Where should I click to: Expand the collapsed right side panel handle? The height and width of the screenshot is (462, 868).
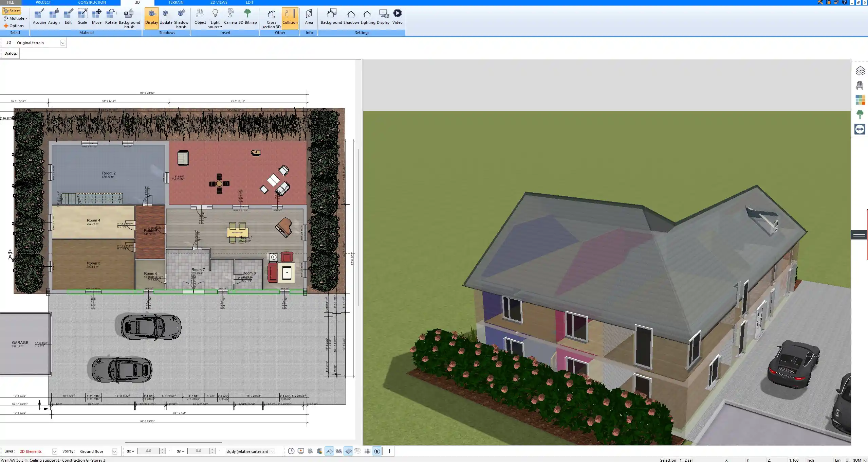tap(859, 235)
